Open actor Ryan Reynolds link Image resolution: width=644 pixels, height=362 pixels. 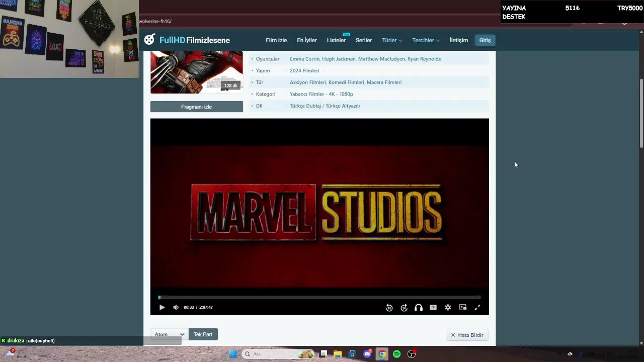point(424,59)
